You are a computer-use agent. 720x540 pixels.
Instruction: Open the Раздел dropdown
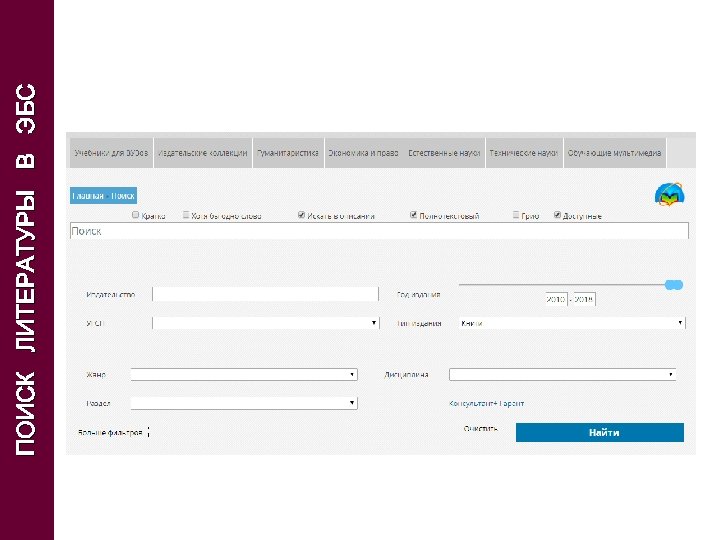click(244, 403)
